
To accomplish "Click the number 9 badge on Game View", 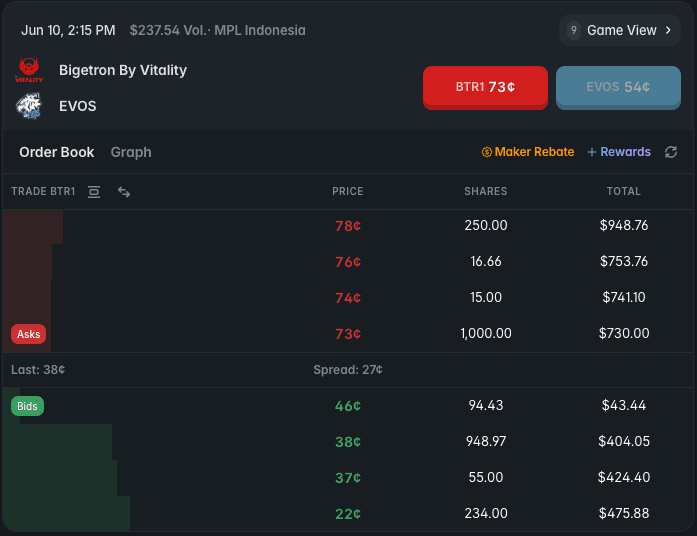I will (x=574, y=30).
